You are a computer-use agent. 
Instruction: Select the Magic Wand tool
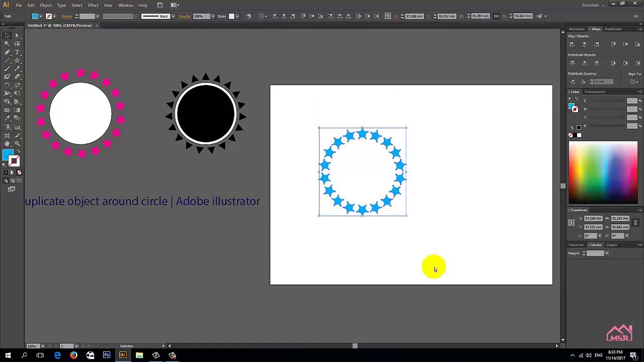(7, 44)
